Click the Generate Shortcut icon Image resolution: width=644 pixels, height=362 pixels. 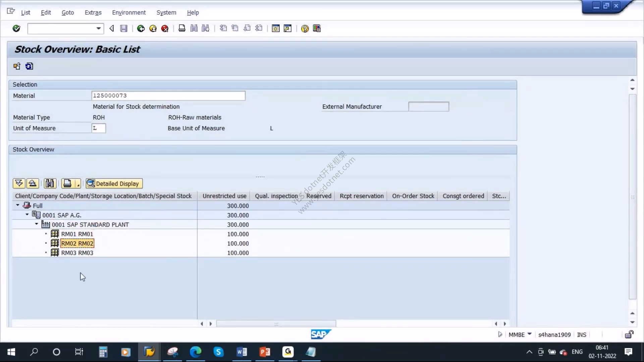[287, 28]
